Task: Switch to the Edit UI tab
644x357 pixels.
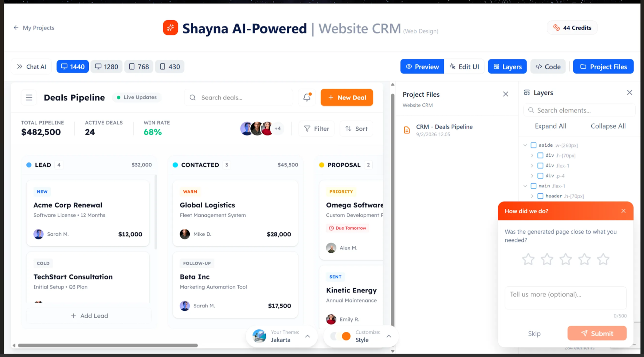Action: click(465, 66)
